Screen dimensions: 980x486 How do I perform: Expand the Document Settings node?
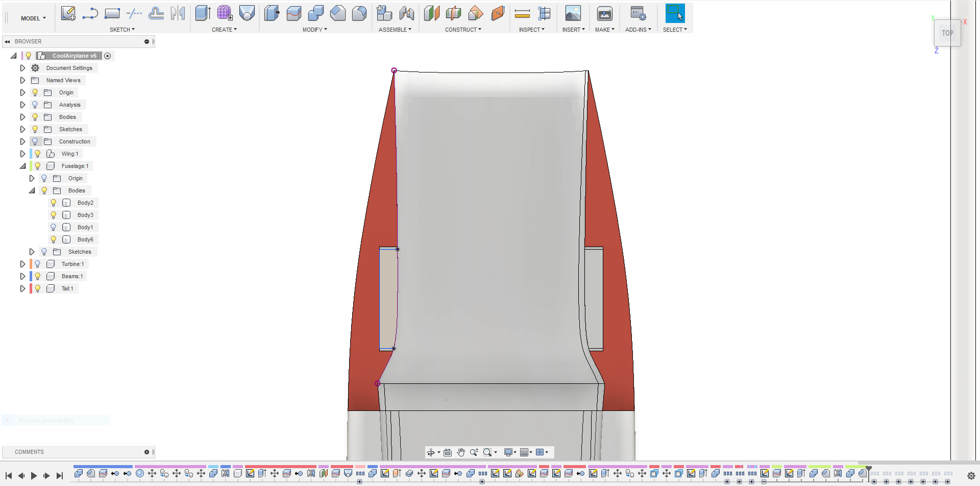22,68
